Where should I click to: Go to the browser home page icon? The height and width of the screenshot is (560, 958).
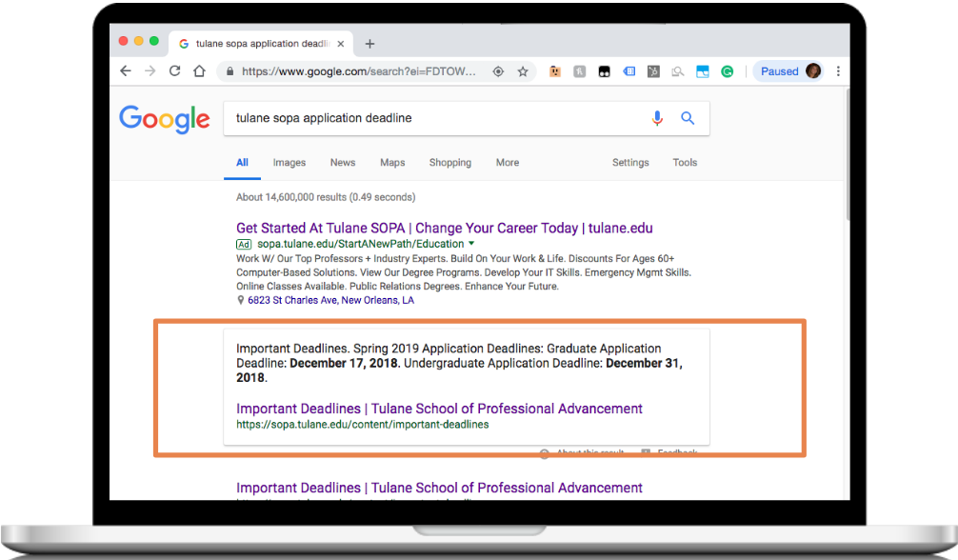pos(199,71)
